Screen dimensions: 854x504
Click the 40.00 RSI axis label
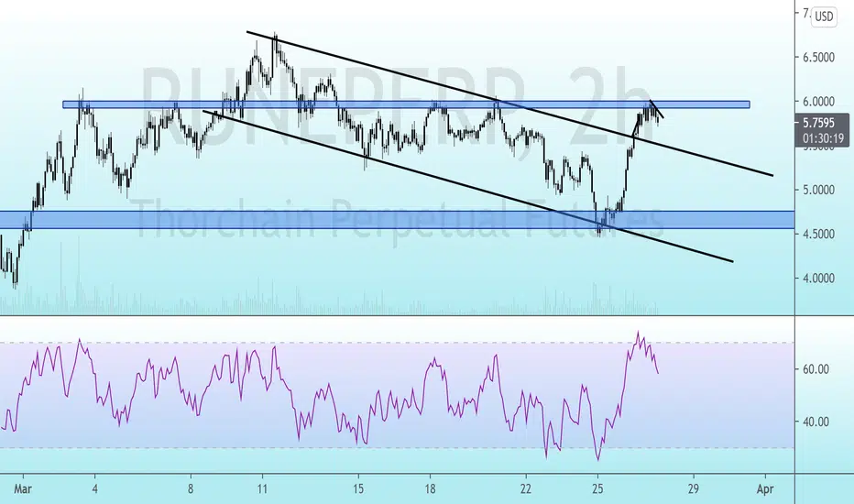(816, 422)
